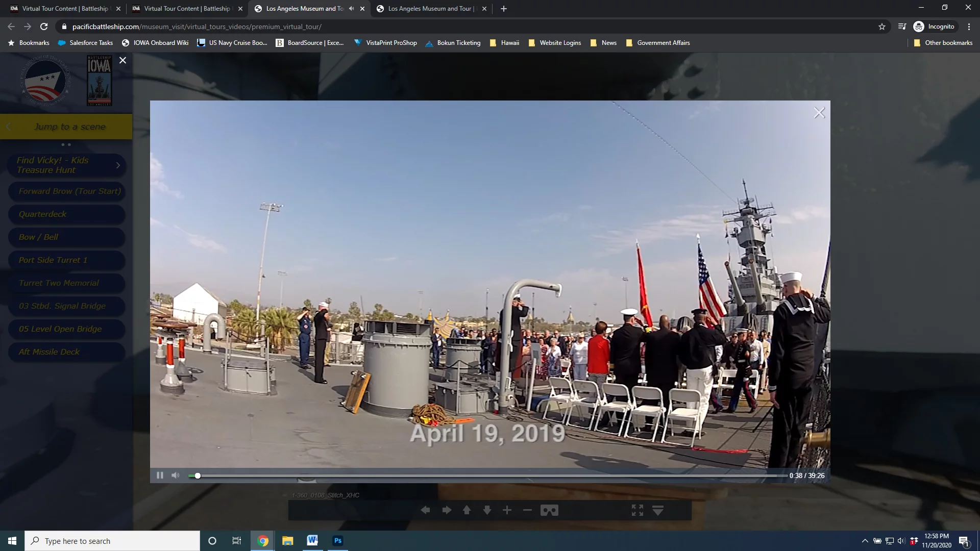Close the video popup overlay
This screenshot has width=980, height=551.
(x=819, y=113)
